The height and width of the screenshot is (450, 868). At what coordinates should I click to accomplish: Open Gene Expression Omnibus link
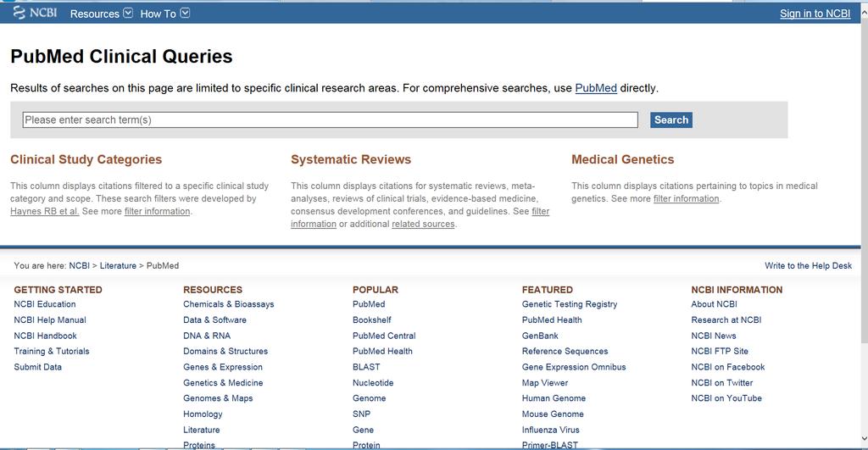pos(574,367)
